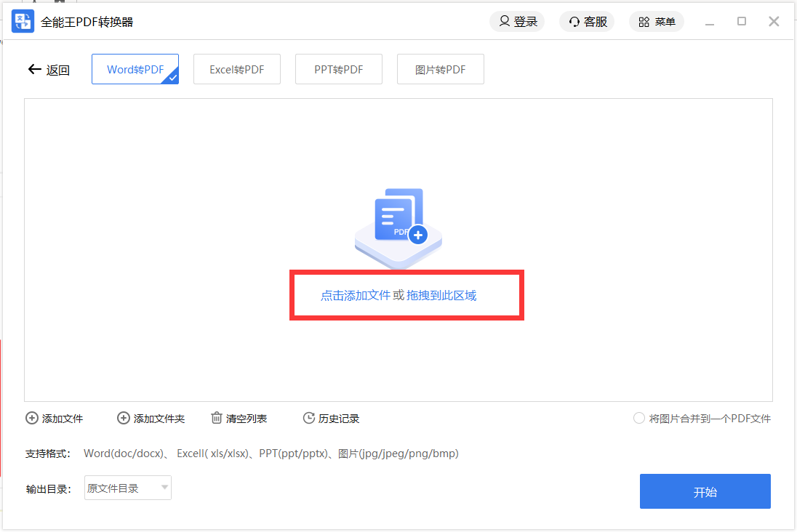Image resolution: width=797 pixels, height=532 pixels.
Task: Click the 返回 back arrow
Action: [x=34, y=68]
